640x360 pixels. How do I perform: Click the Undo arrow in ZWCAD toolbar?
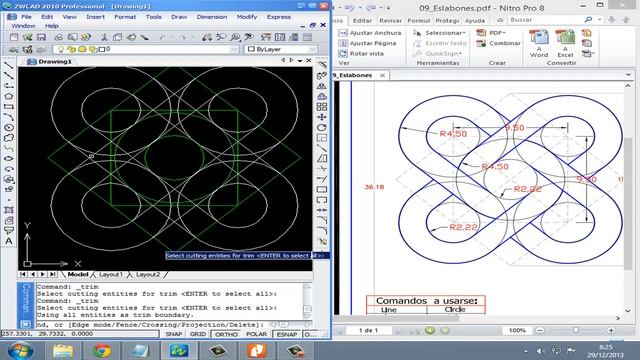coord(162,37)
